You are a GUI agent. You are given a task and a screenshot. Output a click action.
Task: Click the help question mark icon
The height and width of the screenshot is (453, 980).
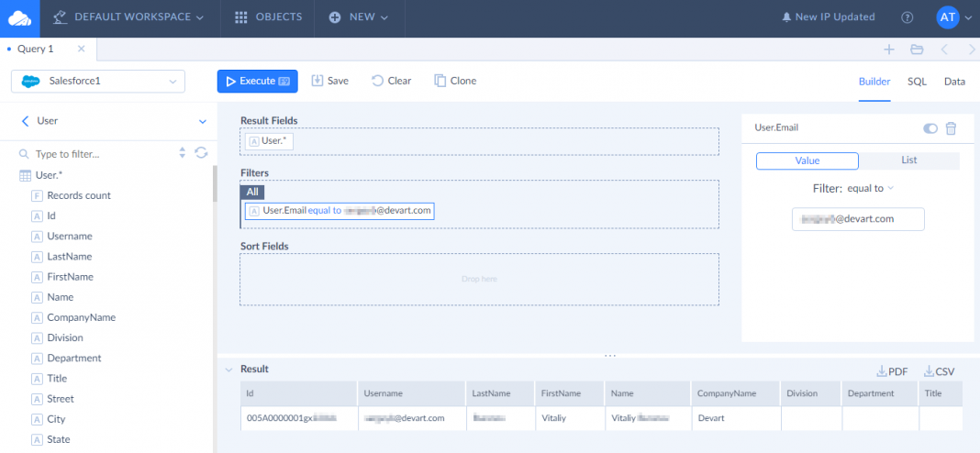(x=908, y=17)
